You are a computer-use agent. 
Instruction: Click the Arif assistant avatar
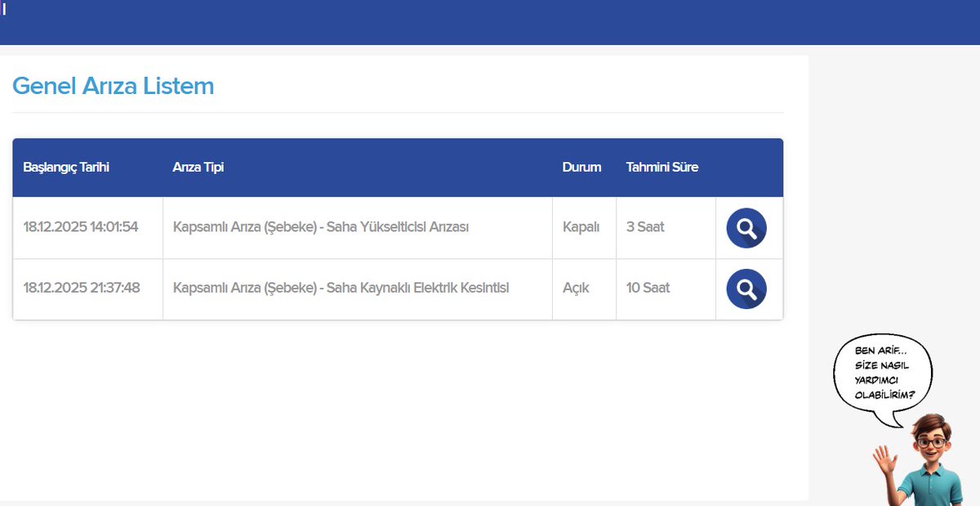[917, 459]
